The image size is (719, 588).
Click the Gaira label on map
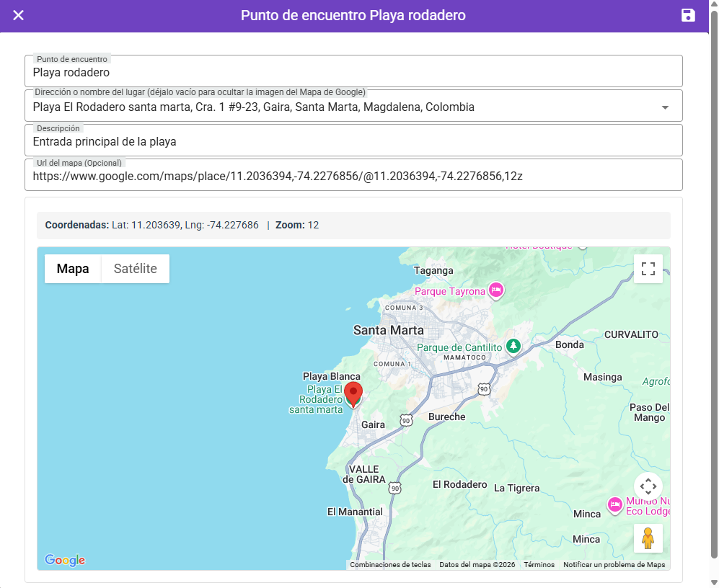[x=373, y=425]
